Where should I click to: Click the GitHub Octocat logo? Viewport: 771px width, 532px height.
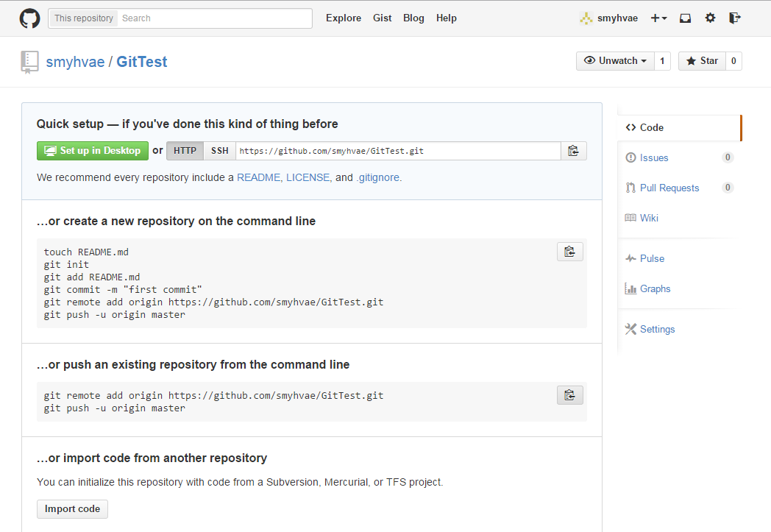click(29, 18)
